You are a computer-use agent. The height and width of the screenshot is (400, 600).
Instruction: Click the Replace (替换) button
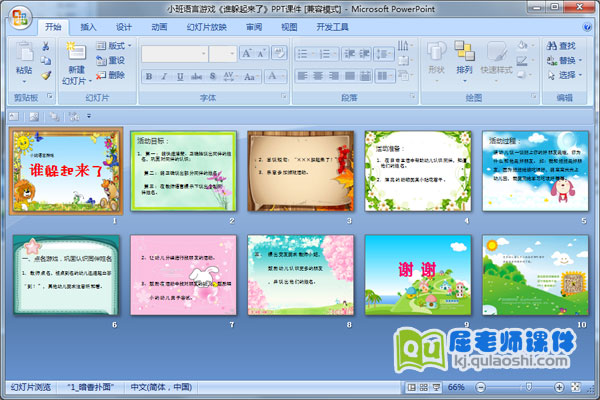[565, 60]
